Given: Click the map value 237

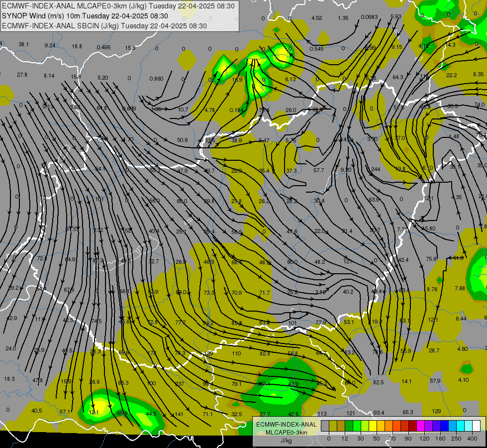Looking at the screenshot, I should (x=180, y=384).
